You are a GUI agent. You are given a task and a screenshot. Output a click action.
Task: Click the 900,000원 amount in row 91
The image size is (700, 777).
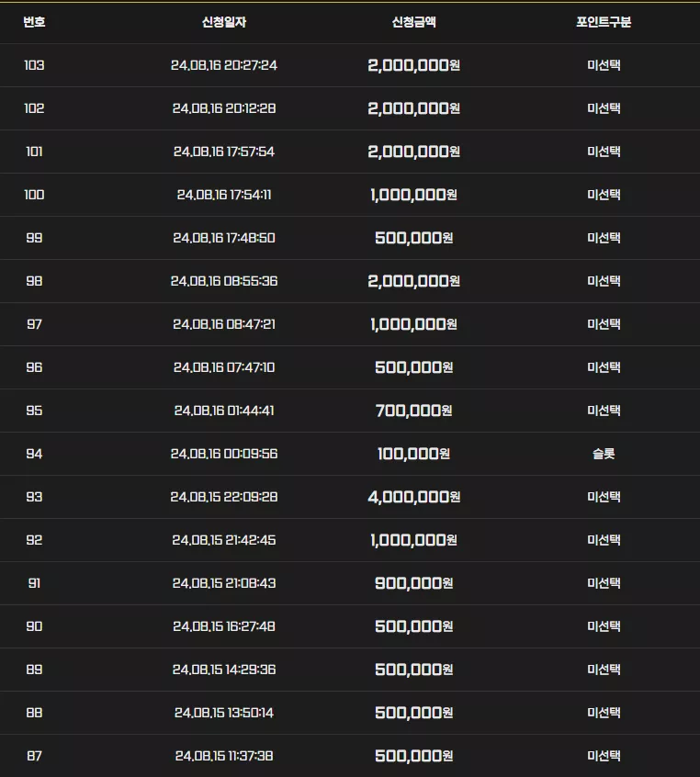pos(414,583)
